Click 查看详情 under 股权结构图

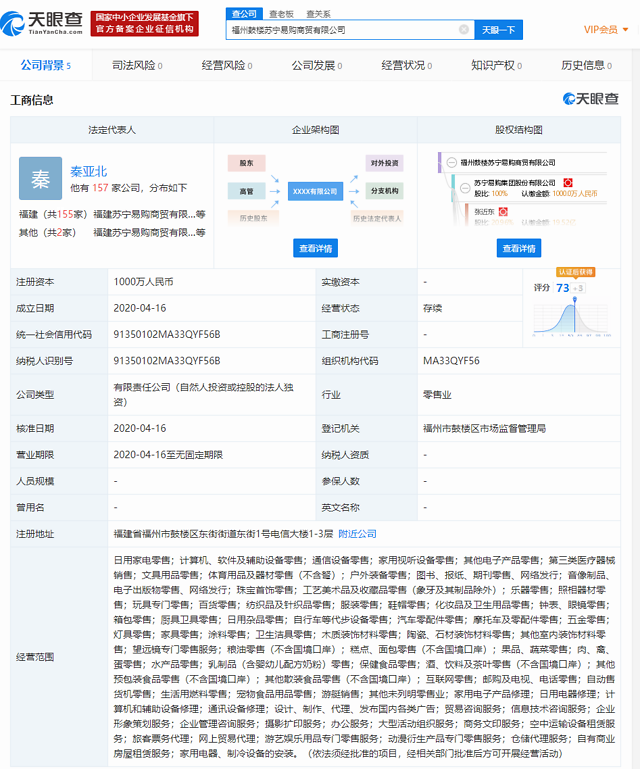click(x=519, y=248)
